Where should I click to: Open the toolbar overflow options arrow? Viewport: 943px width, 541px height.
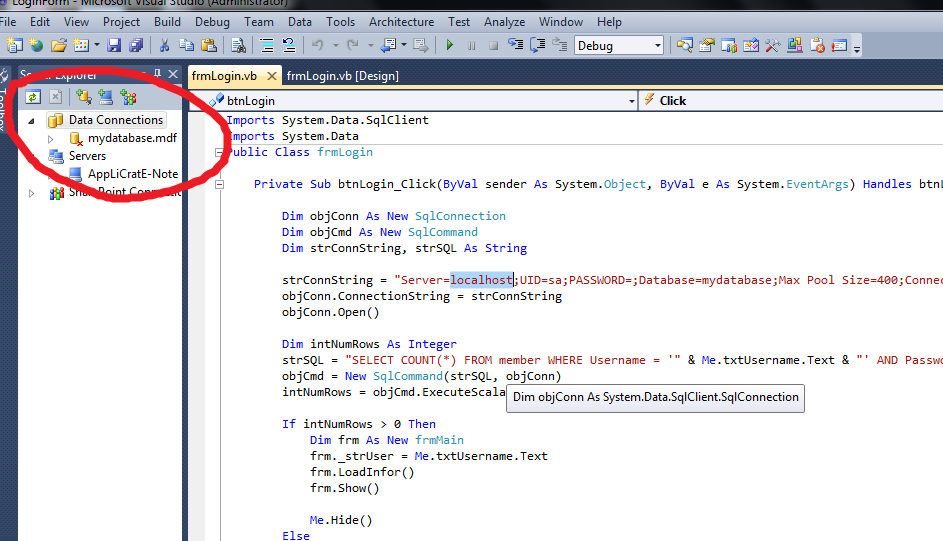coord(857,48)
